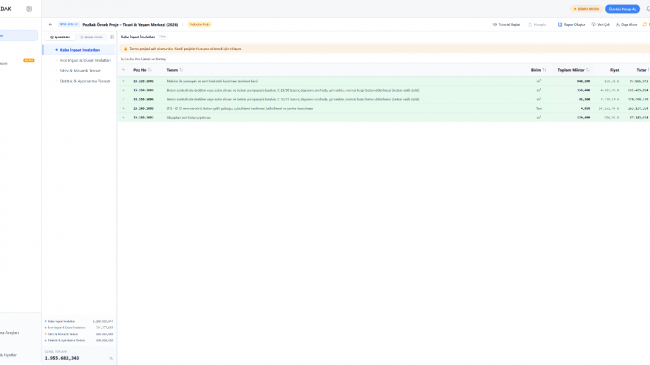The image size is (650, 365).
Task: Click Kaba İnşaat blue legend dot in summary
Action: 46,321
